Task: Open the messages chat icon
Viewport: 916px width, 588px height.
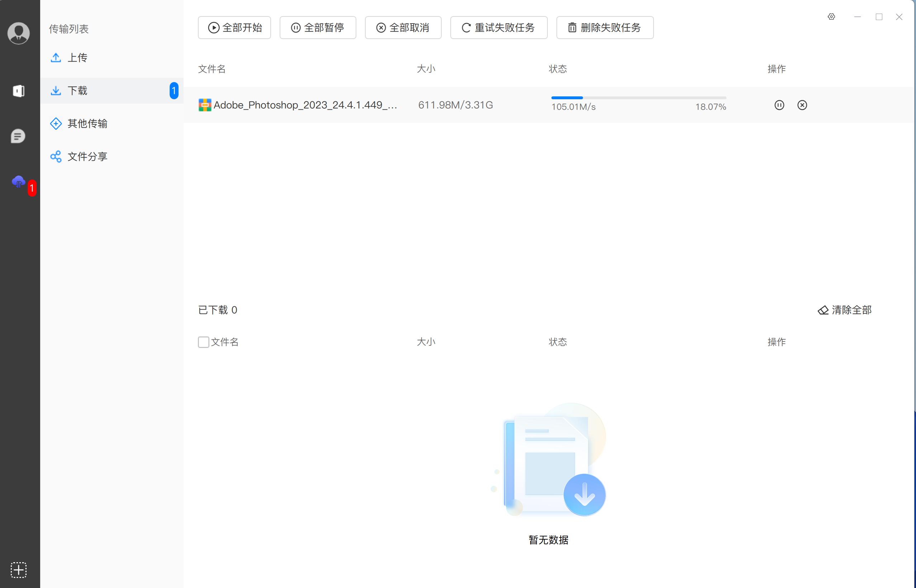Action: point(18,136)
